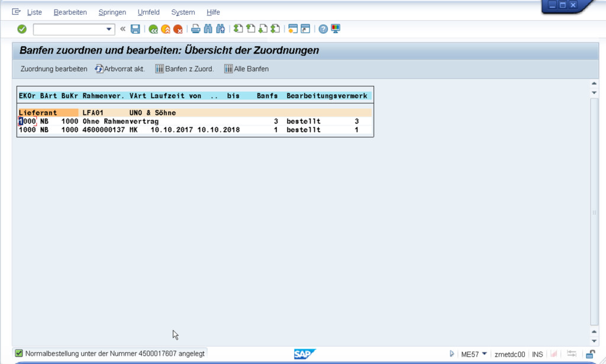Expand status bar with triangle arrow
The width and height of the screenshot is (606, 364).
coord(452,353)
